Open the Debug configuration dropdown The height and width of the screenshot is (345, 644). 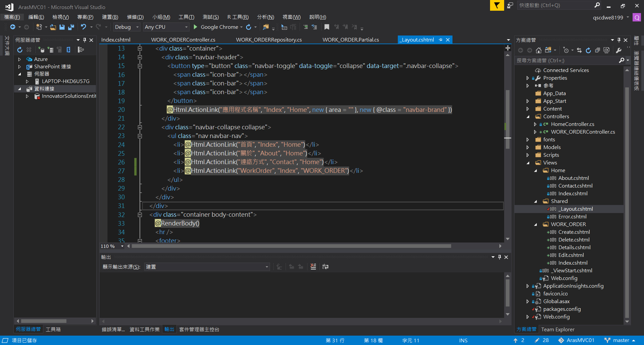pyautogui.click(x=126, y=27)
